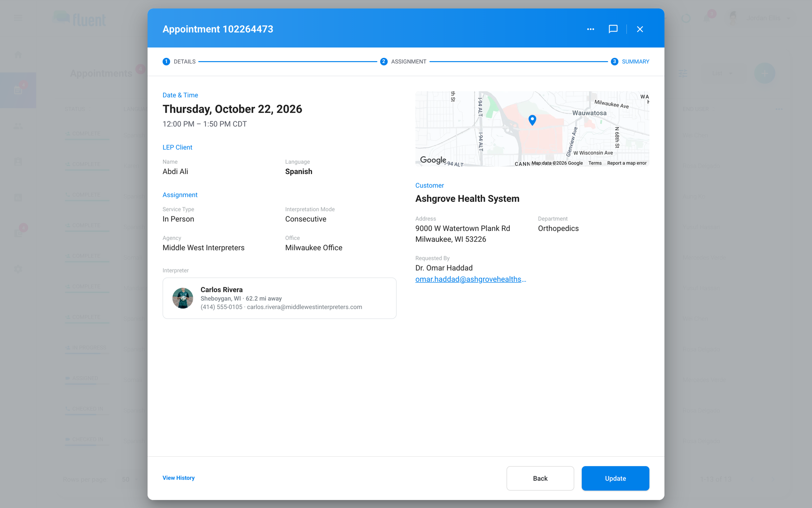Click the address 9000 W Watertown Plank Rd
The width and height of the screenshot is (812, 508).
point(463,229)
